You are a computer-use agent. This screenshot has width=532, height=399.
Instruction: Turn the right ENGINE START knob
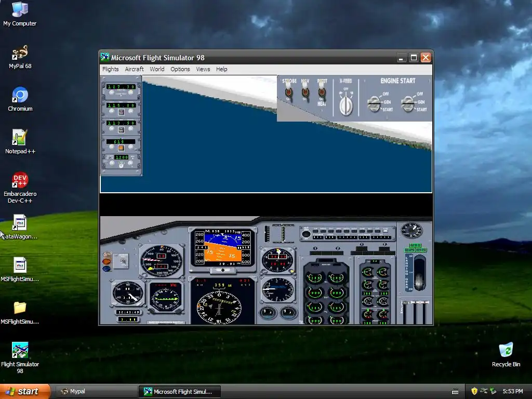tap(408, 104)
